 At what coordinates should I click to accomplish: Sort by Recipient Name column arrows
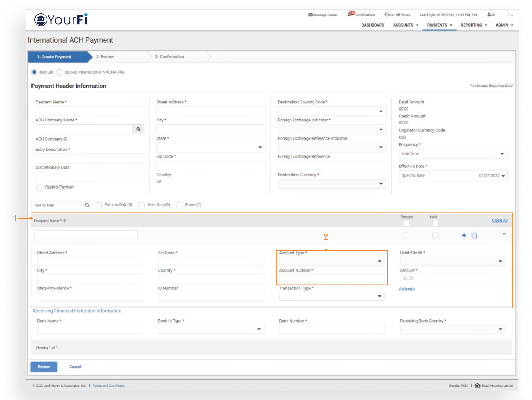(65, 221)
